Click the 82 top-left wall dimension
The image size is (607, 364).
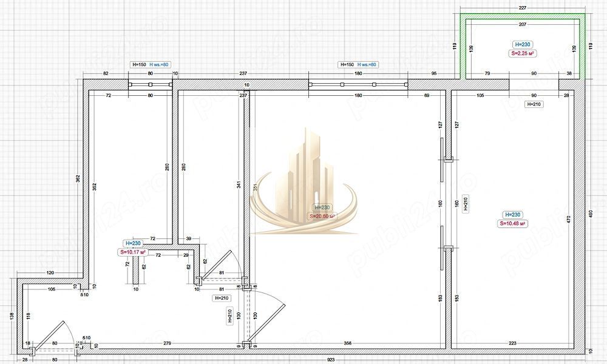(106, 73)
